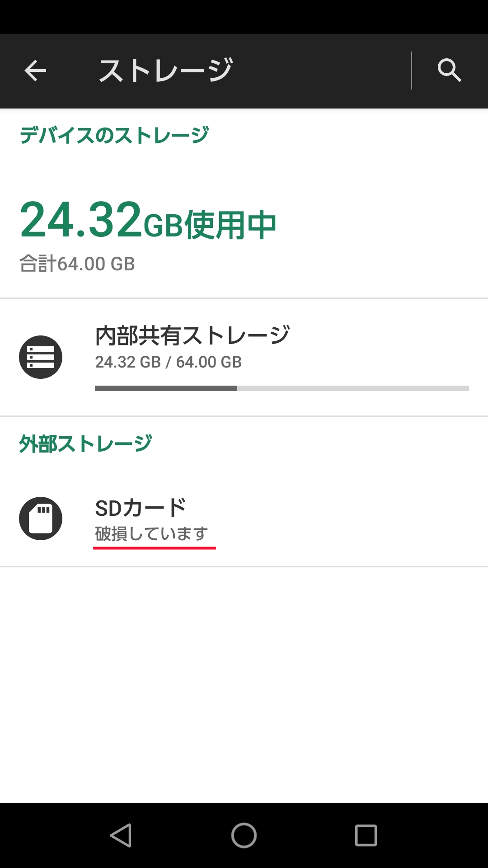
Task: Tap the internal shared storage icon
Action: (x=41, y=357)
